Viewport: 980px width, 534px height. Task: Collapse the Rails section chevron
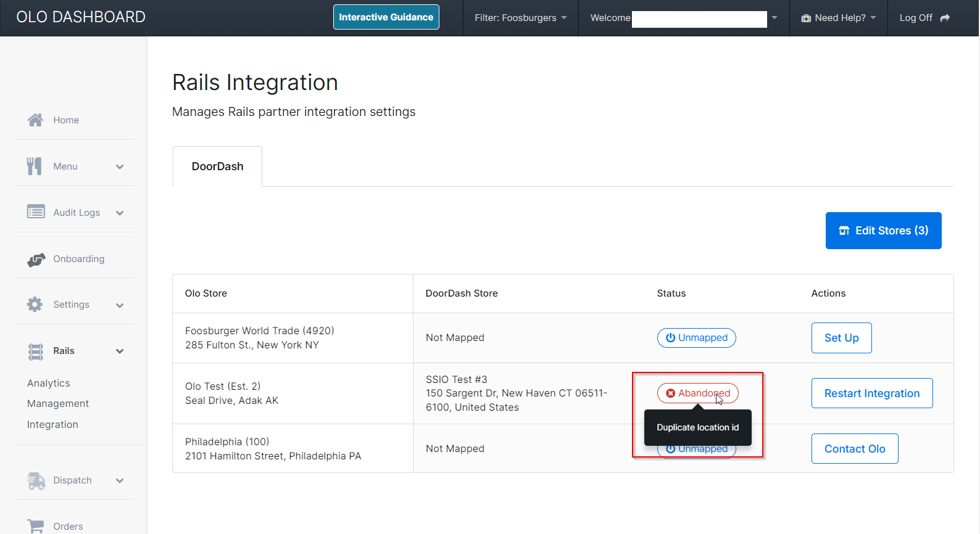(x=120, y=351)
